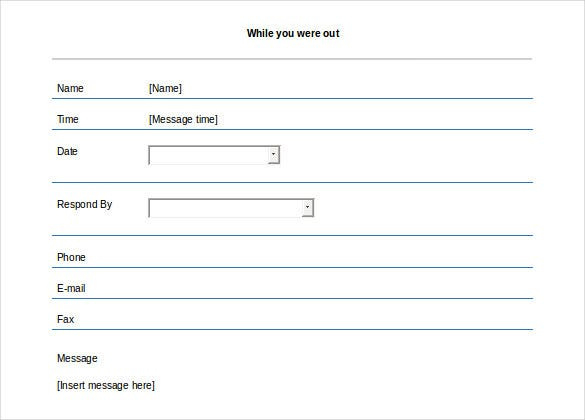This screenshot has height=420, width=585.
Task: Click empty area beside Phone label
Action: (x=310, y=257)
